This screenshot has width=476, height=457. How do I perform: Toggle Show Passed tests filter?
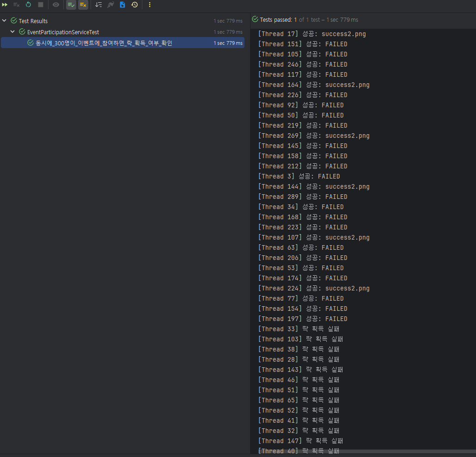[x=71, y=5]
